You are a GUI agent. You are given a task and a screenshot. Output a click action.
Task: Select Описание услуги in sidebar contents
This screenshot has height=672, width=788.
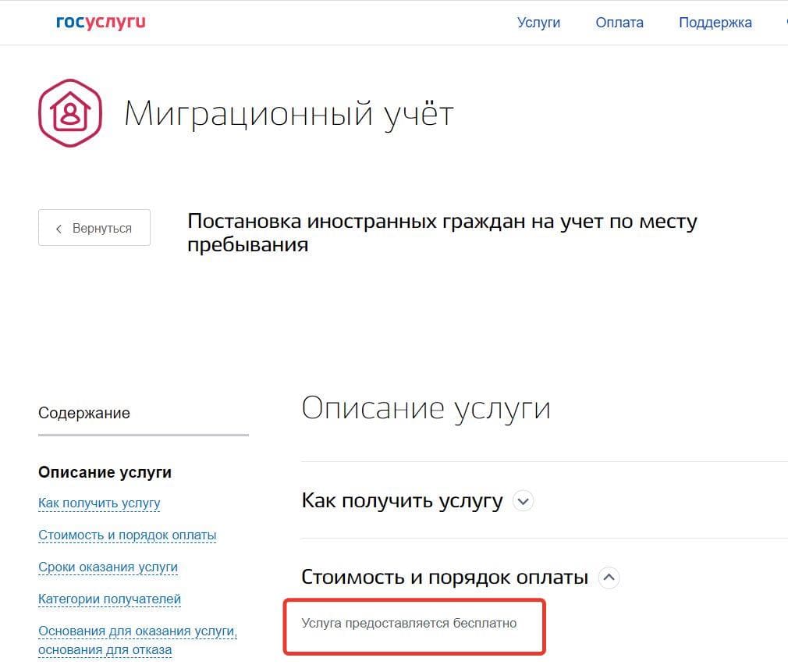click(x=105, y=472)
